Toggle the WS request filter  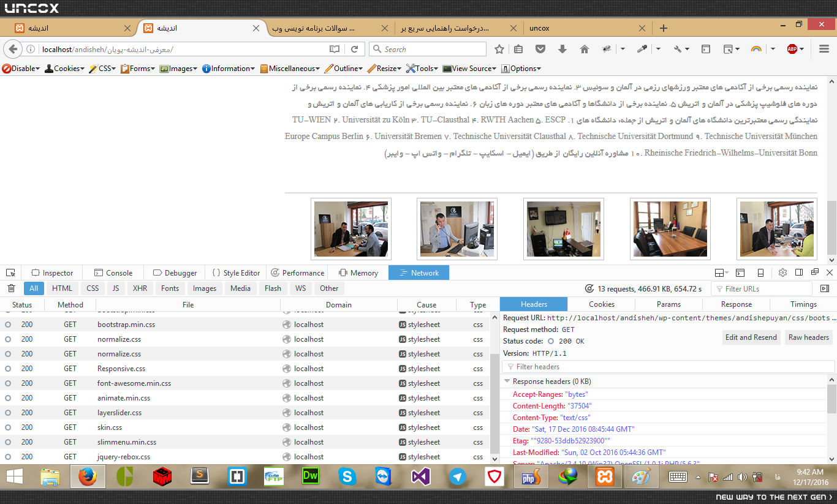pyautogui.click(x=300, y=288)
